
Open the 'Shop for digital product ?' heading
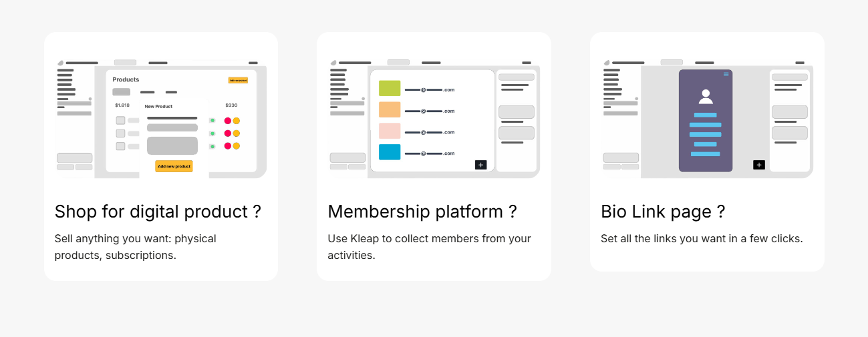tap(158, 212)
